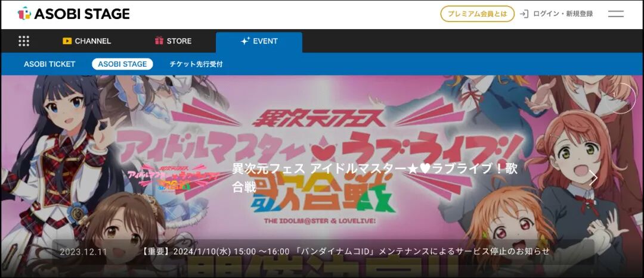644x278 pixels.
Task: Open the 【重要】 maintenance notice link
Action: [x=345, y=251]
